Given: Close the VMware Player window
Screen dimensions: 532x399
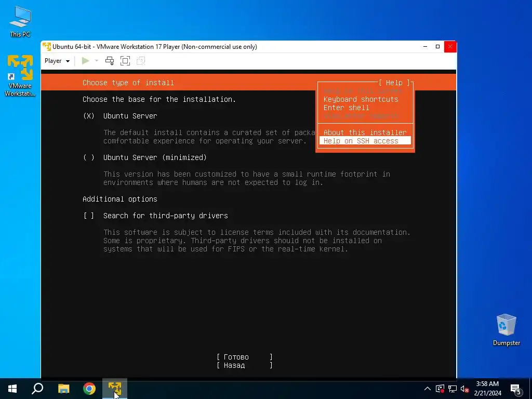Looking at the screenshot, I should 450,46.
